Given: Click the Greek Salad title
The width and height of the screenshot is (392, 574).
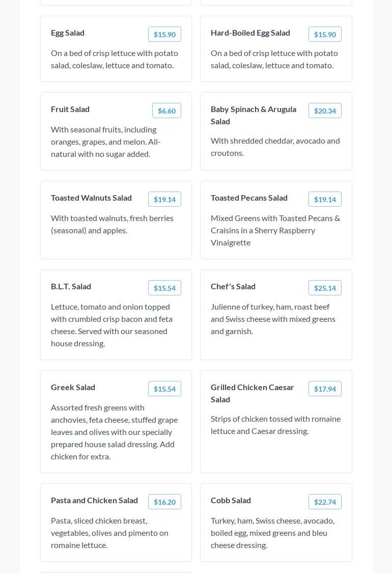Looking at the screenshot, I should (73, 387).
